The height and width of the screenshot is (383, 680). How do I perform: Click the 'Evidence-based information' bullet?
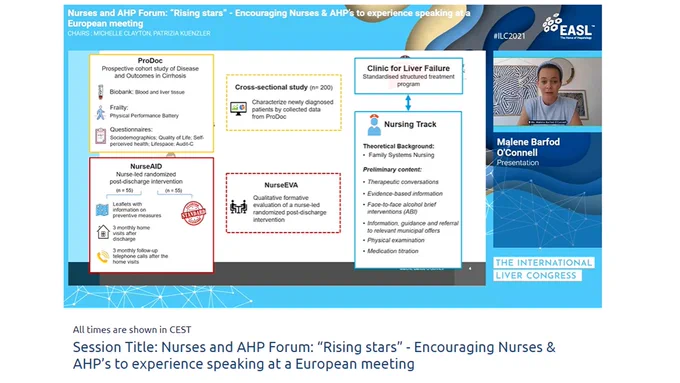click(x=405, y=193)
